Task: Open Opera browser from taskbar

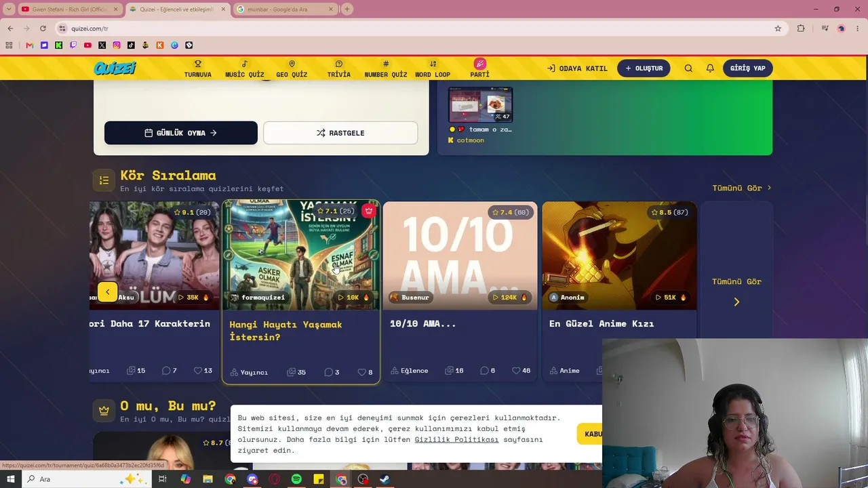Action: tap(274, 479)
